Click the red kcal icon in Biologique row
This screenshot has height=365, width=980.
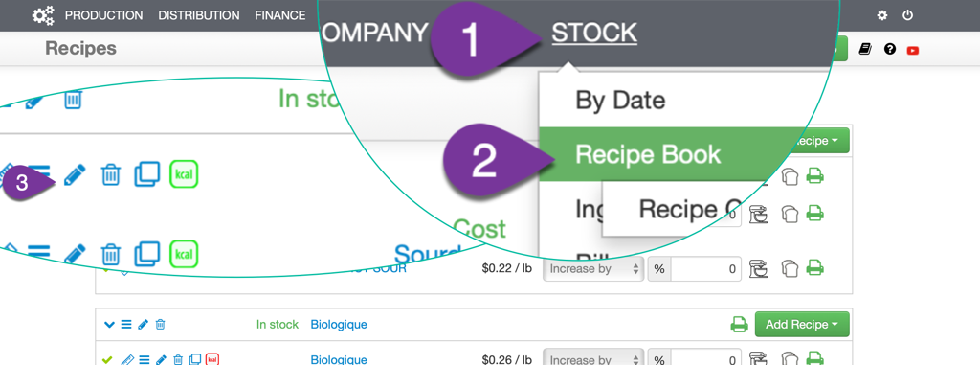coord(212,360)
